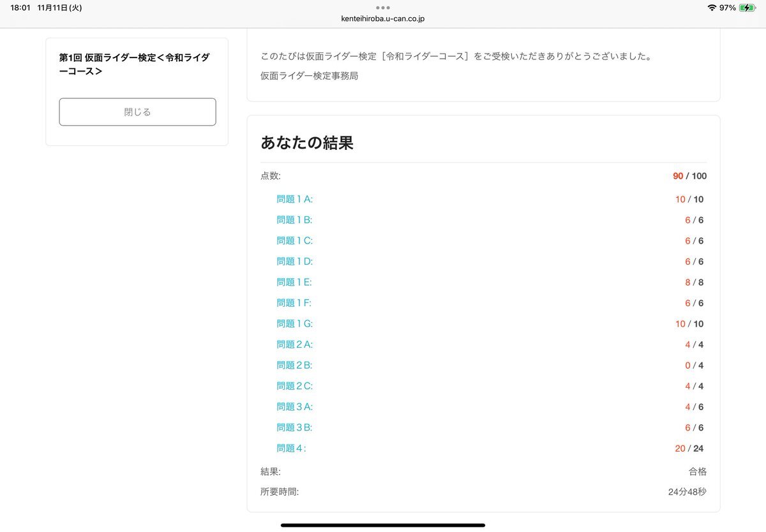Tap the 問題３B link

pyautogui.click(x=294, y=427)
